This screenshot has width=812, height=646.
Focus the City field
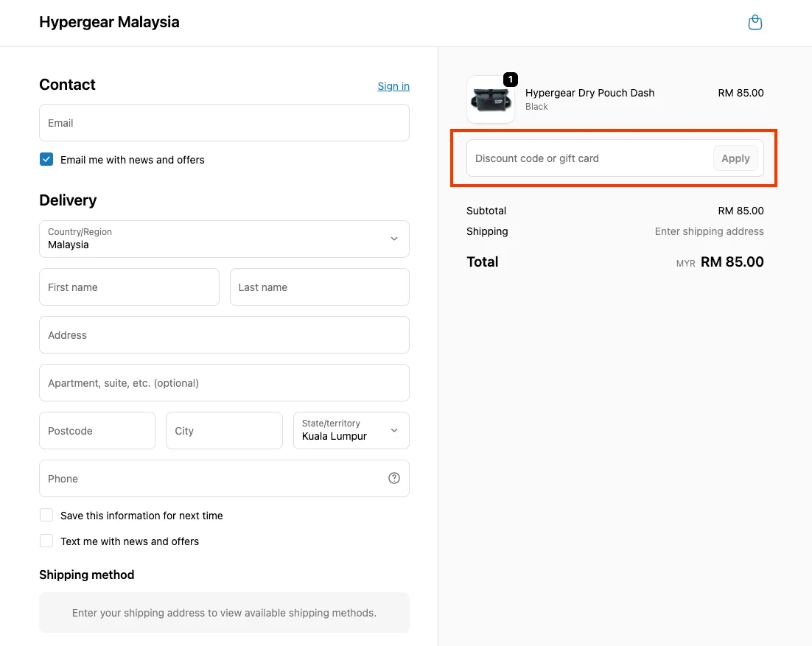[x=224, y=431]
